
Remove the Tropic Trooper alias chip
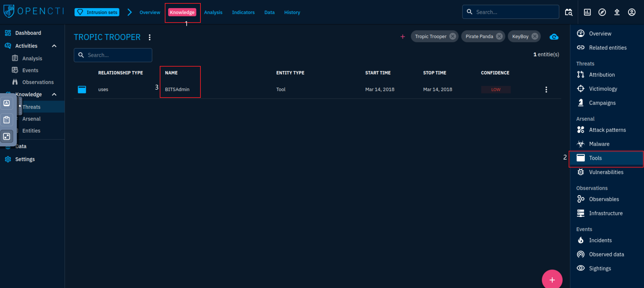click(x=453, y=36)
